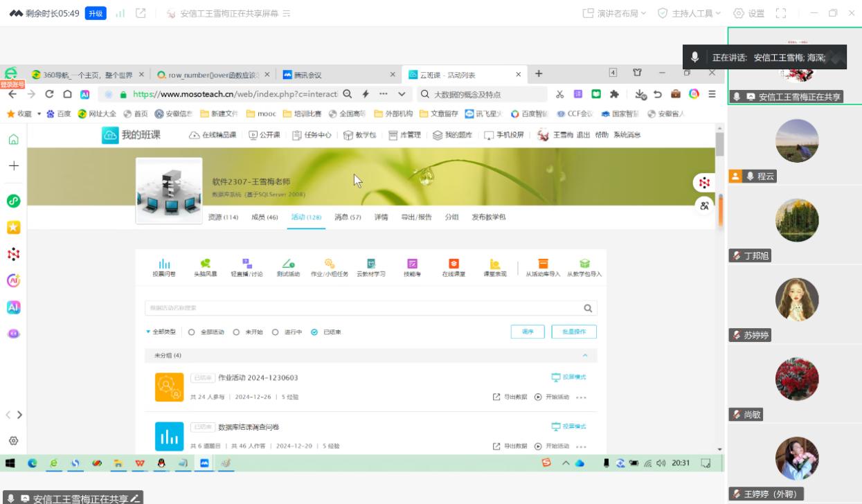Expand the 演讲者布局 layout dropdown

614,13
